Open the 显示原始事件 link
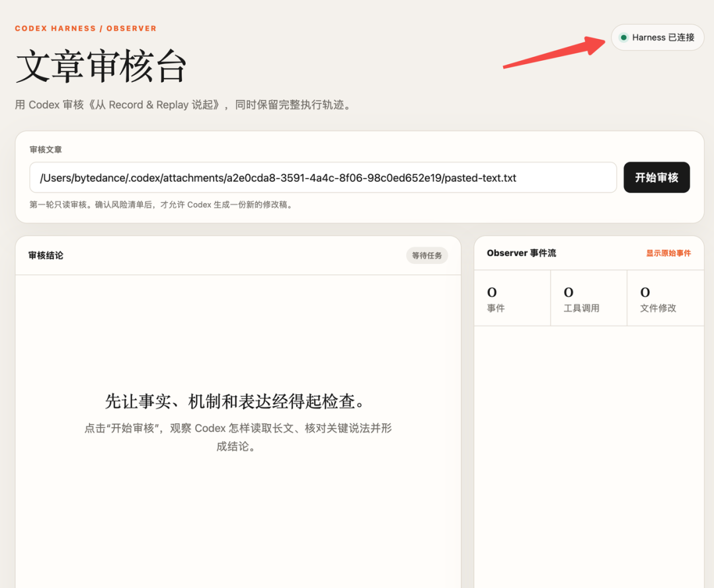This screenshot has width=714, height=588. [x=668, y=253]
